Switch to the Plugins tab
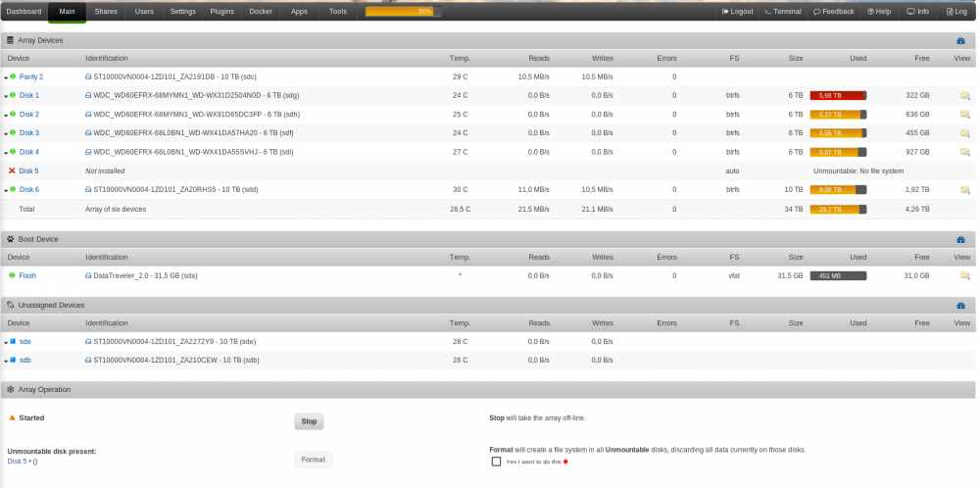980x488 pixels. [221, 11]
